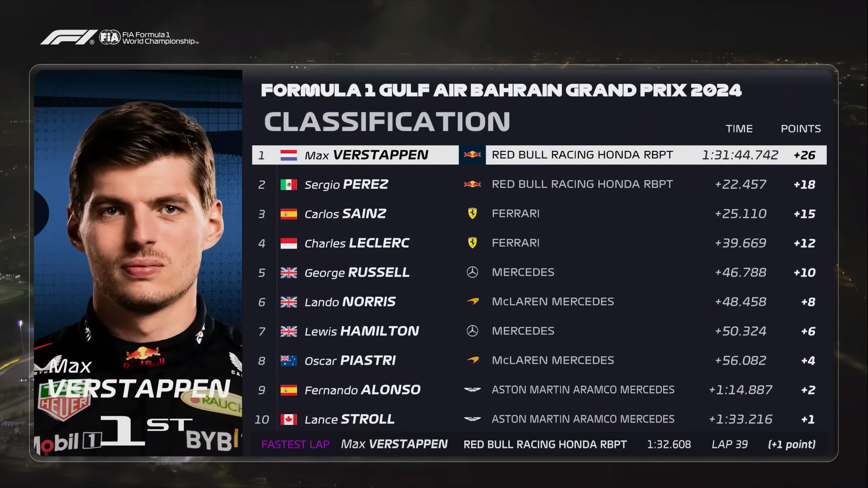Click the Mercedes star logo in Russell's row

pyautogui.click(x=472, y=272)
